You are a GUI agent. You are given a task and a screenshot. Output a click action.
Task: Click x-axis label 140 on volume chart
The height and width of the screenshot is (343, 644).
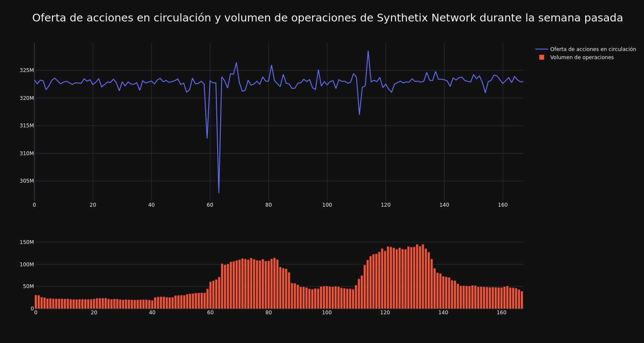tap(443, 313)
